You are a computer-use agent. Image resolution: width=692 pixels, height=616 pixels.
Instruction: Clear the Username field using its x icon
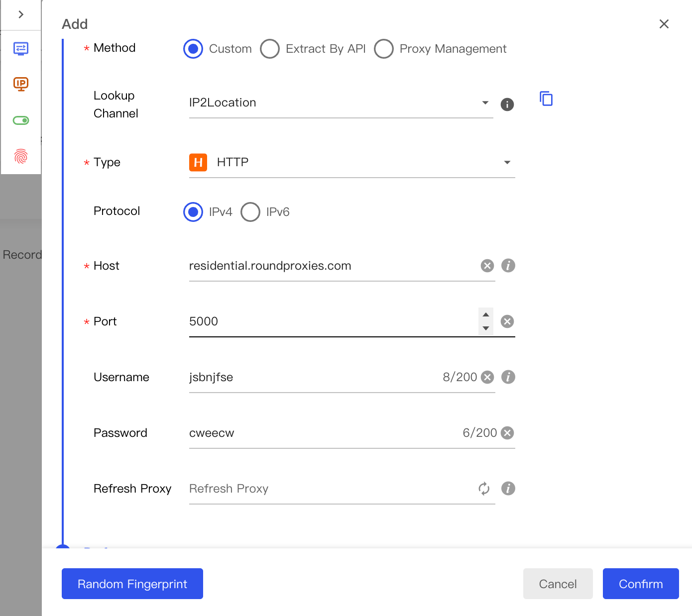[x=487, y=377]
